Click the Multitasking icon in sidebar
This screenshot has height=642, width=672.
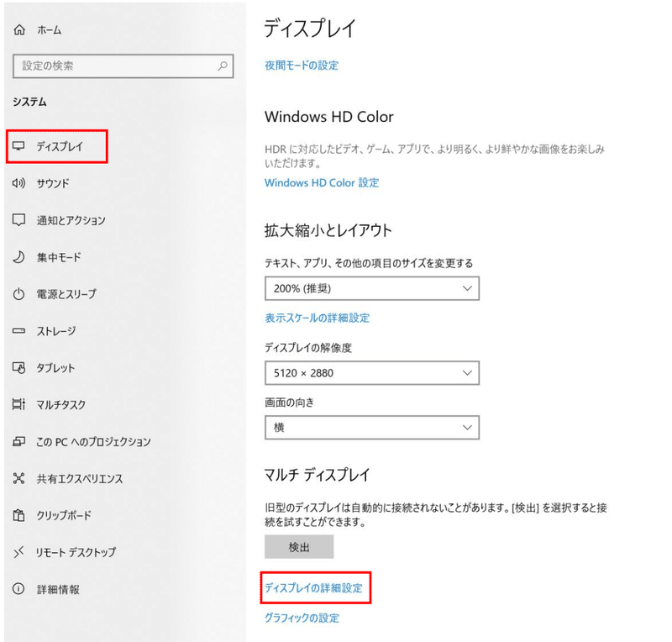pyautogui.click(x=18, y=404)
